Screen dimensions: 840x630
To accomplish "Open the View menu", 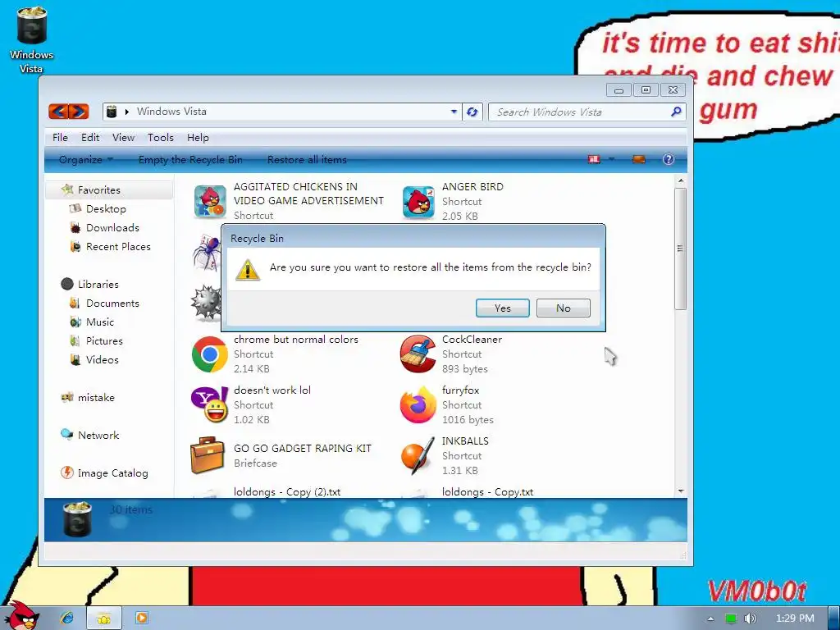I will (x=123, y=138).
